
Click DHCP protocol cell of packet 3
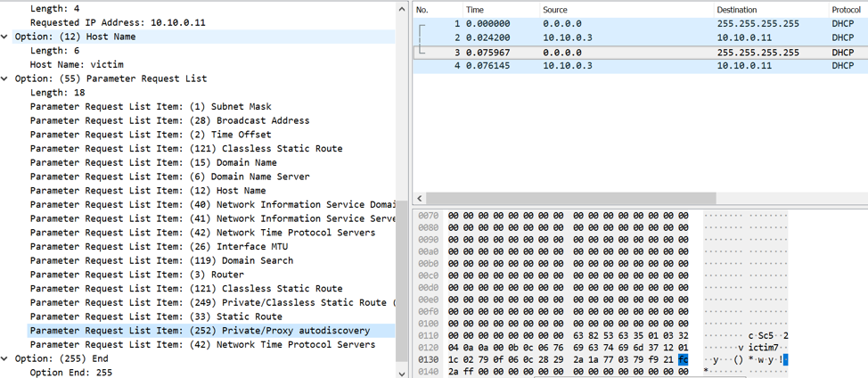point(843,53)
